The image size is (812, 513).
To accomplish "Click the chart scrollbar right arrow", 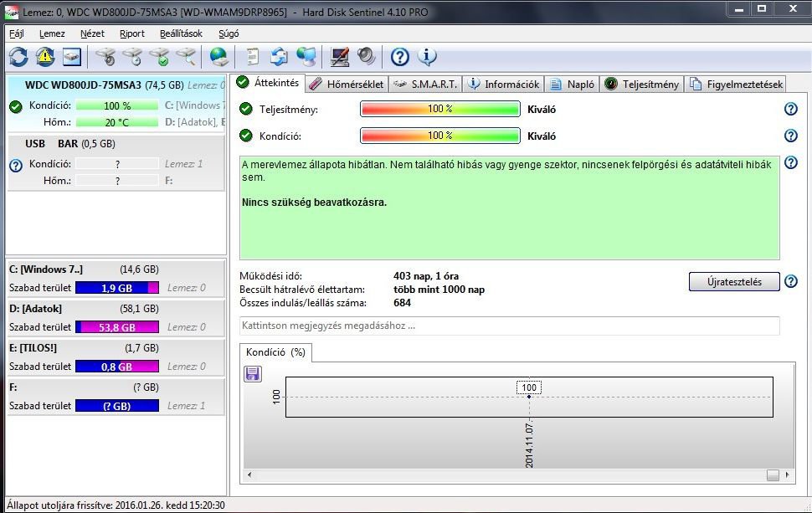I will 788,475.
